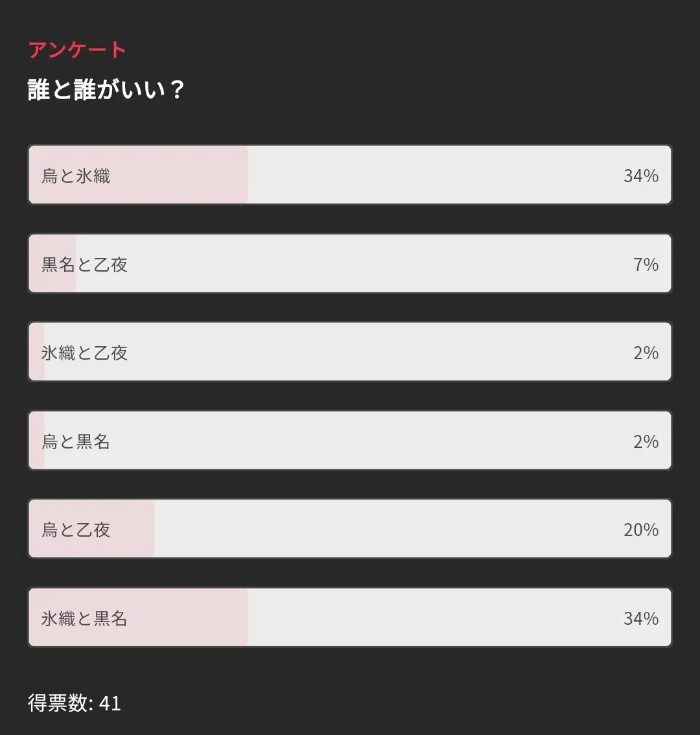Click the 34% result for 氷織と黒名
The image size is (700, 735).
(x=640, y=618)
